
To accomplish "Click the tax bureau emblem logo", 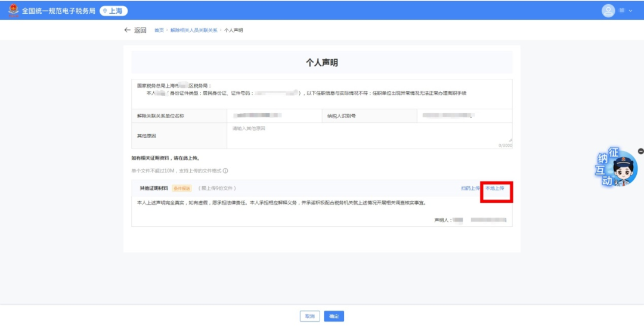I will pyautogui.click(x=13, y=11).
